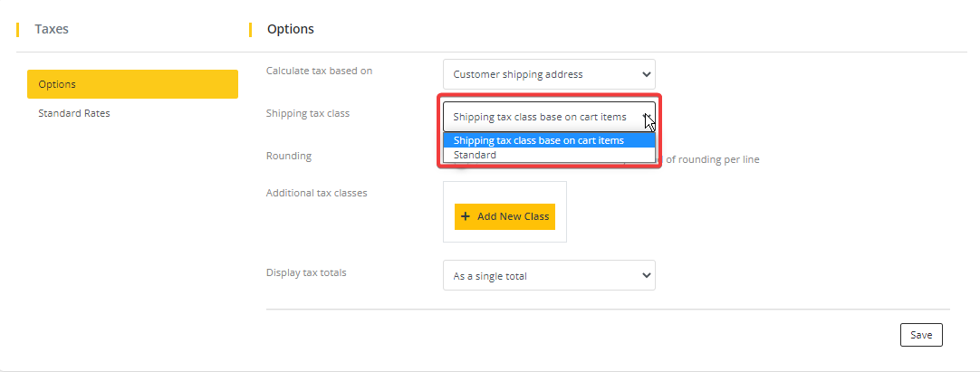Click the Calculate tax dropdown chevron arrow
This screenshot has height=372, width=980.
(x=646, y=74)
